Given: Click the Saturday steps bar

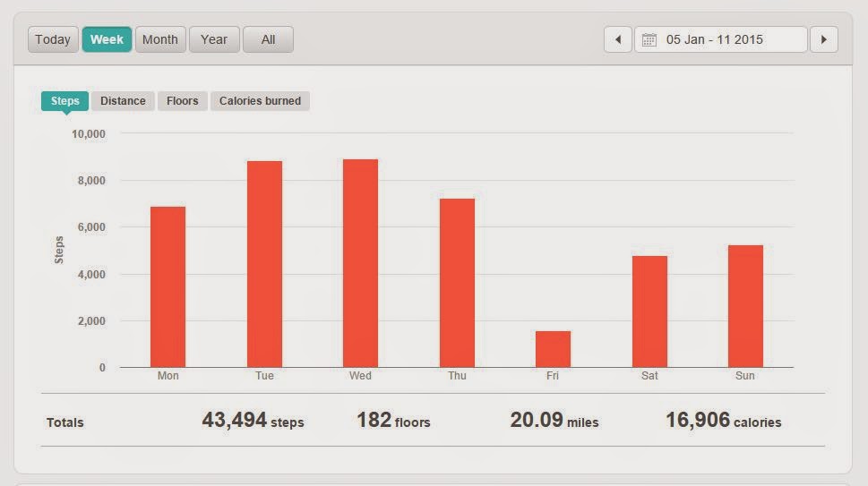Looking at the screenshot, I should point(650,311).
